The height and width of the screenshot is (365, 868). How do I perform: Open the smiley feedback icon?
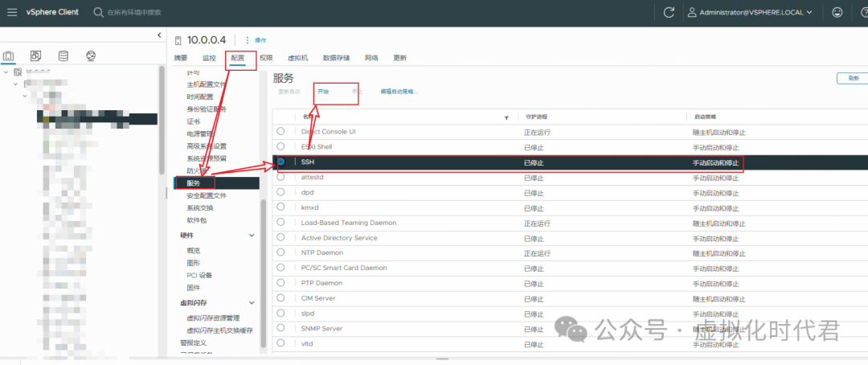[838, 12]
